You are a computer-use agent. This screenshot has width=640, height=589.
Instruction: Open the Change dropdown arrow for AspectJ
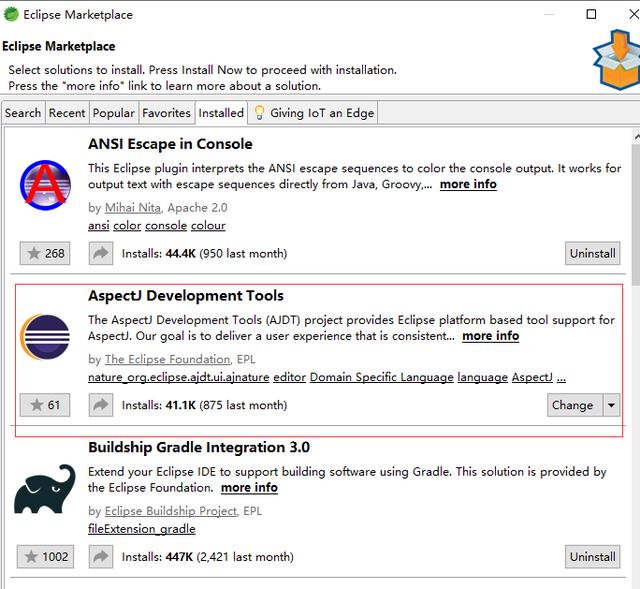(x=611, y=405)
